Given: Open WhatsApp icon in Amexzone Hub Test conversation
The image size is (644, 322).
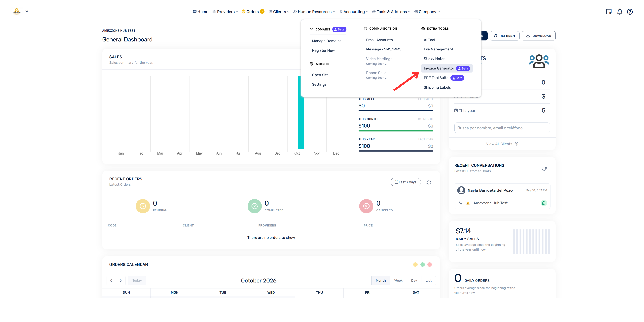Looking at the screenshot, I should (544, 203).
